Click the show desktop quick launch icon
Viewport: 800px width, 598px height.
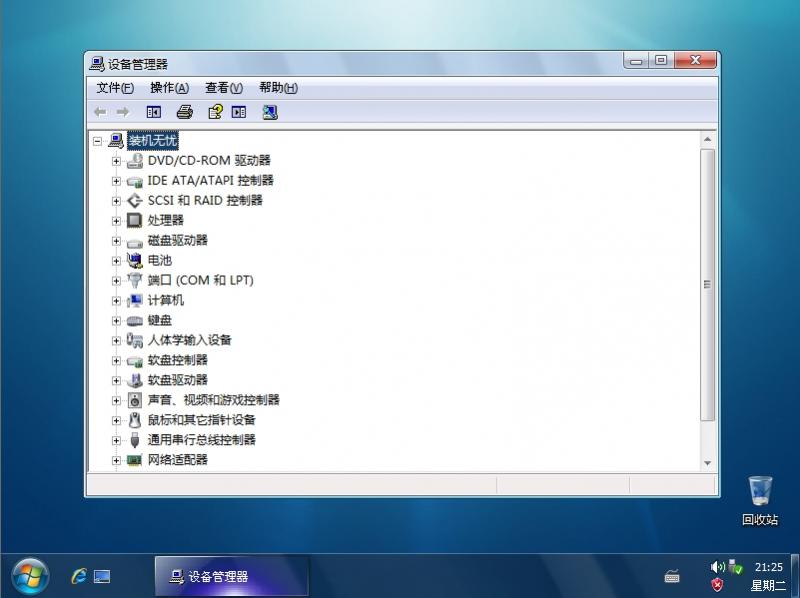[102, 577]
